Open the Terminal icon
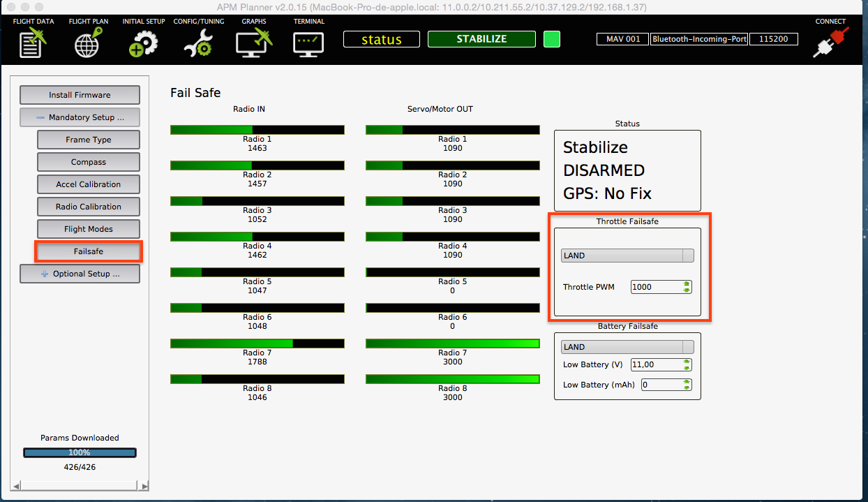Screen dimensions: 868x502 click(x=308, y=43)
